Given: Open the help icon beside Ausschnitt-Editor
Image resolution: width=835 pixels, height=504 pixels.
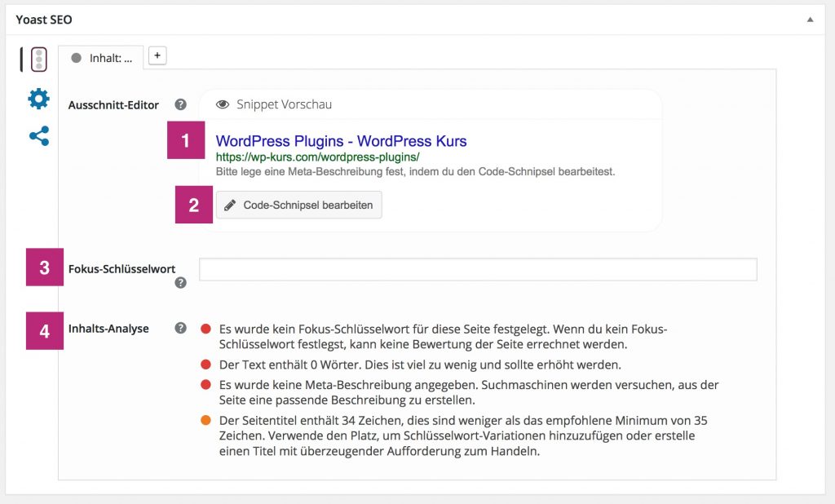Looking at the screenshot, I should (180, 104).
